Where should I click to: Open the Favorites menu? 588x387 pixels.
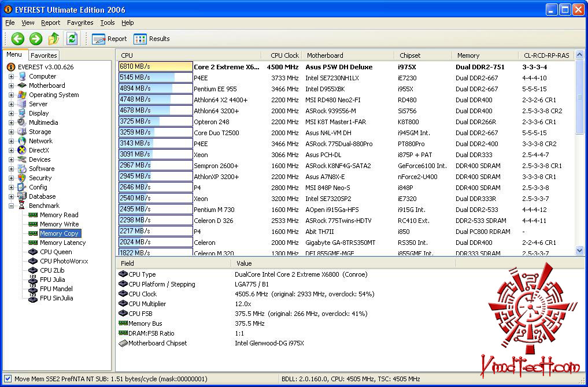point(80,23)
